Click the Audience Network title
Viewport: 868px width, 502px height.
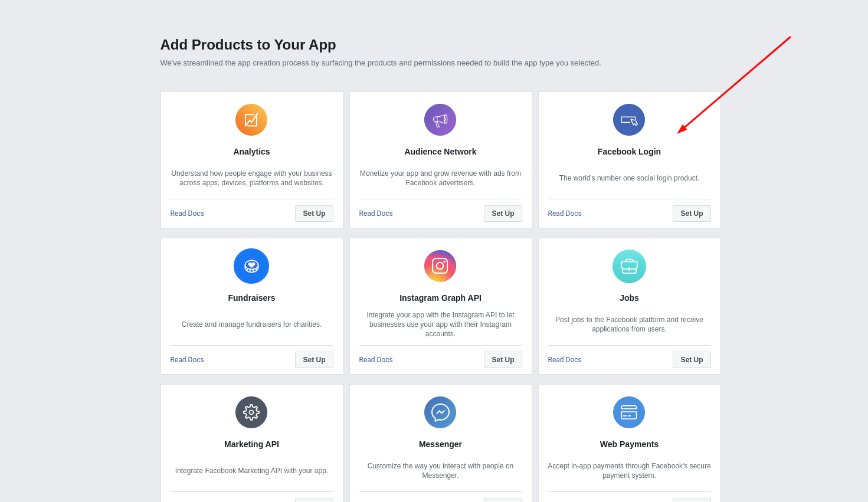point(440,152)
